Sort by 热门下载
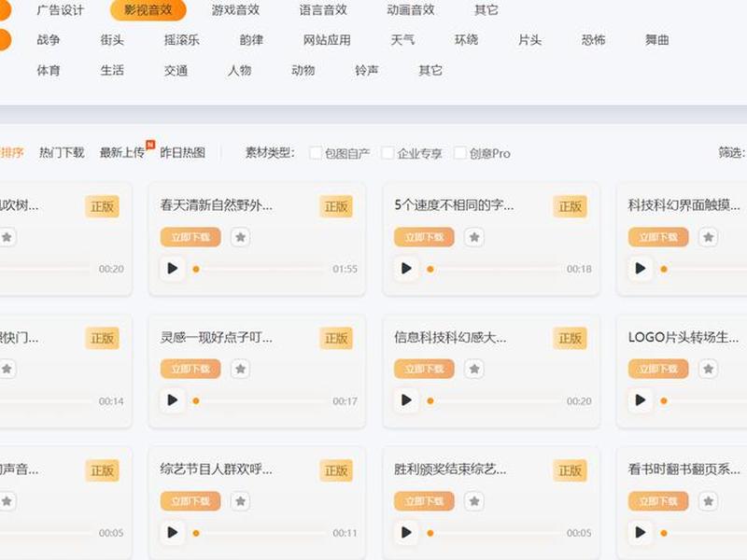 coord(62,152)
